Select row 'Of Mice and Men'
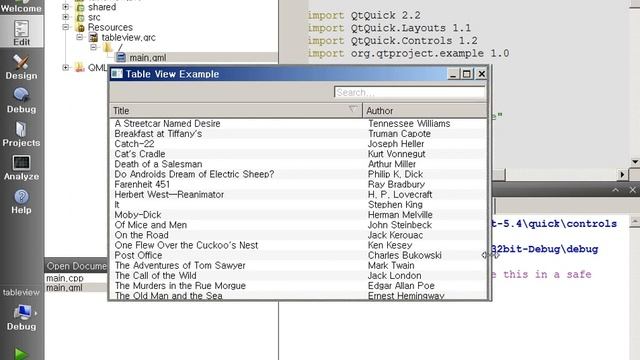Screen dimensions: 640x360 (x=298, y=225)
